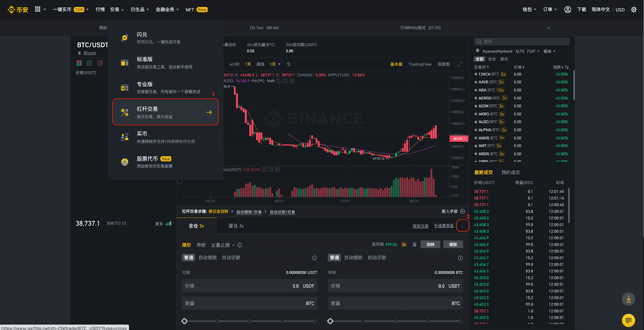The width and height of the screenshot is (644, 330).
Task: Expand the 订单 dropdown
Action: tap(550, 10)
